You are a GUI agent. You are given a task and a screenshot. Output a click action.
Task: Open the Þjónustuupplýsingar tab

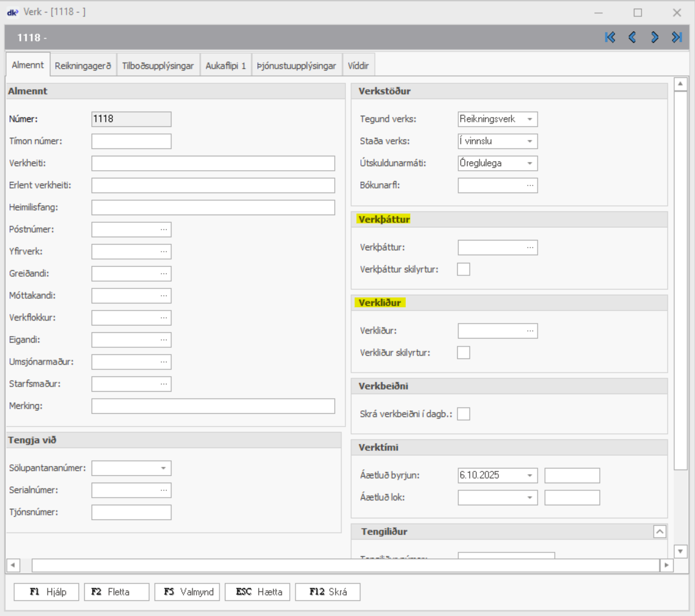coord(296,66)
